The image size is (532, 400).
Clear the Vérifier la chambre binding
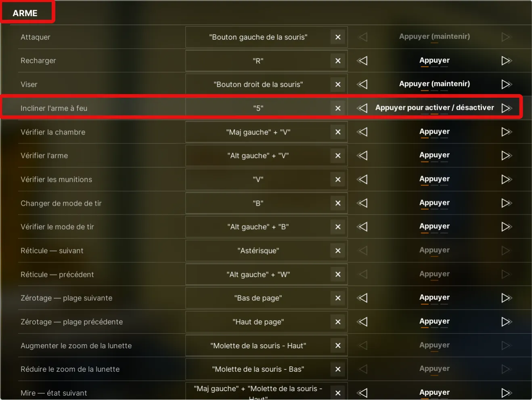[x=338, y=132]
